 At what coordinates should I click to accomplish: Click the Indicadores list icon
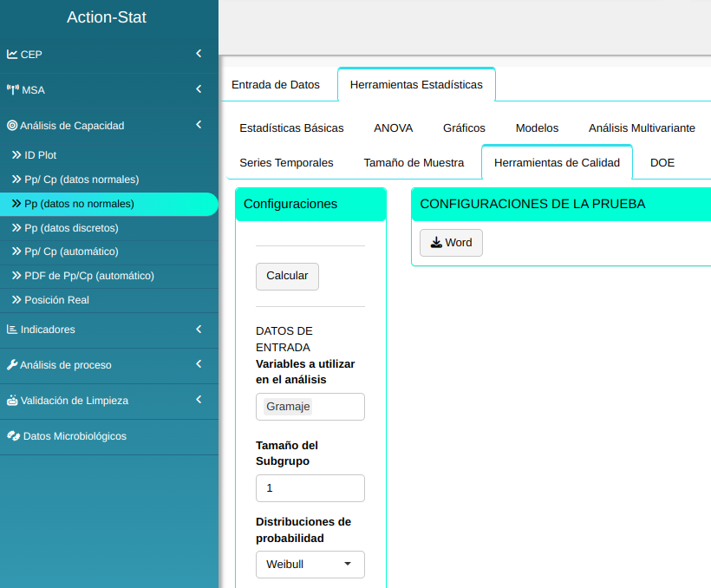[12, 330]
